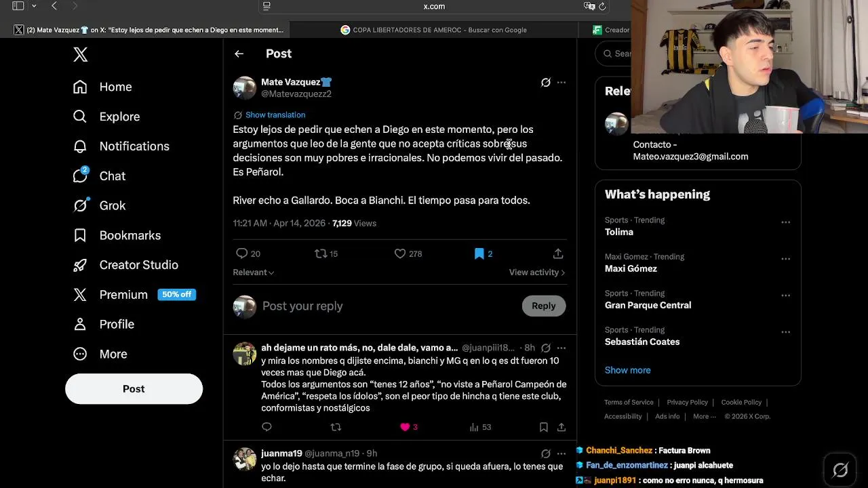Image resolution: width=868 pixels, height=488 pixels.
Task: Go to Home in sidebar
Action: [102, 87]
